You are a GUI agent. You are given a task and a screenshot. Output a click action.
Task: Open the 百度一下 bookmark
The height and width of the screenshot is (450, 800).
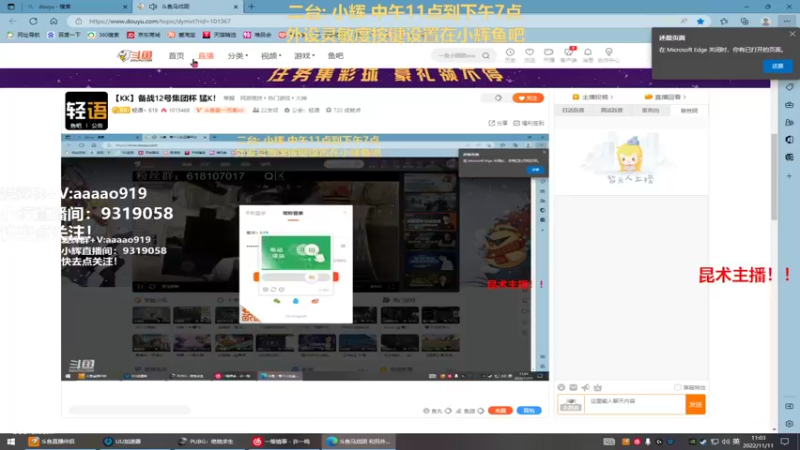(64, 35)
